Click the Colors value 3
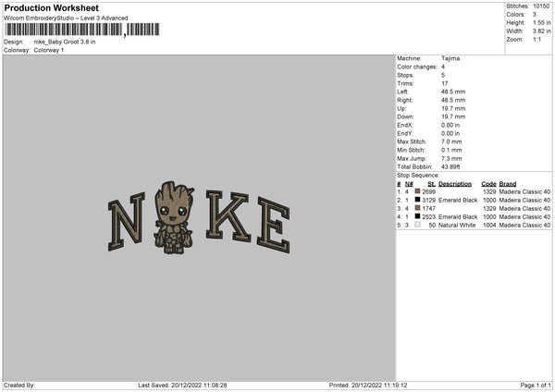 (535, 15)
